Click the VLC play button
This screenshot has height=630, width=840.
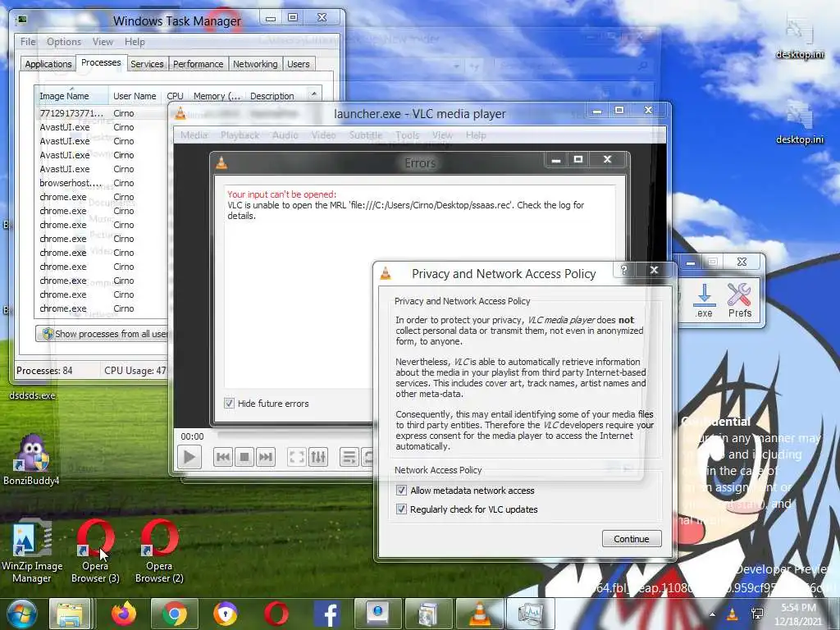(189, 457)
